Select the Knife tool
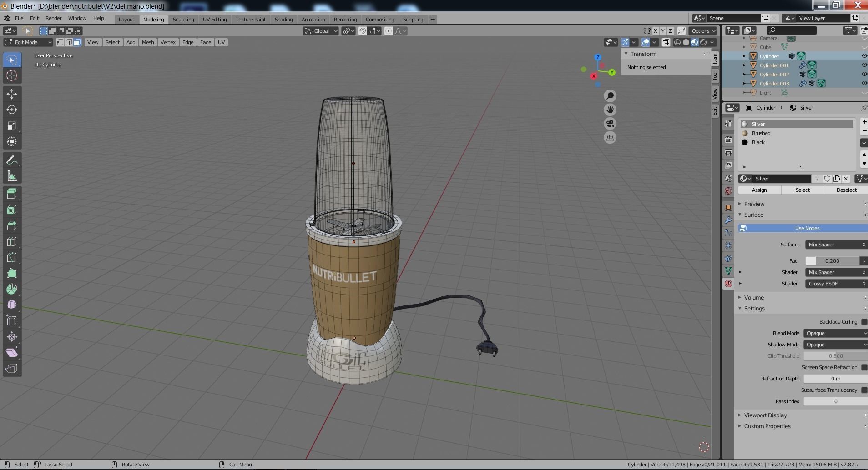The image size is (868, 470). coord(12,257)
